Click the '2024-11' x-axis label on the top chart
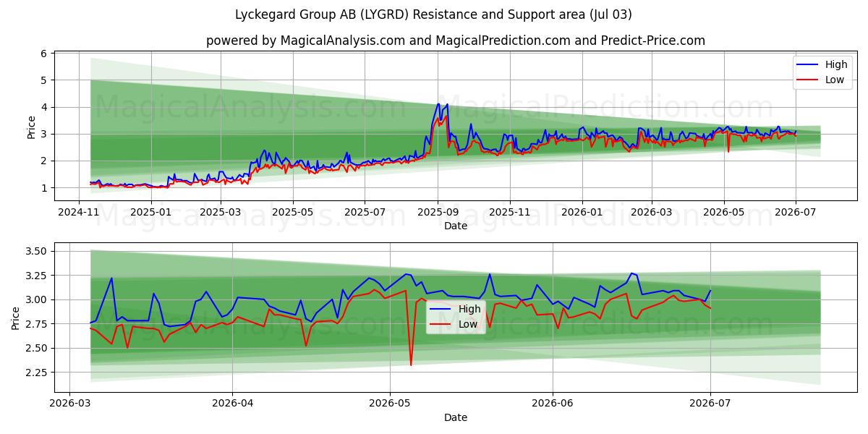 (x=79, y=212)
